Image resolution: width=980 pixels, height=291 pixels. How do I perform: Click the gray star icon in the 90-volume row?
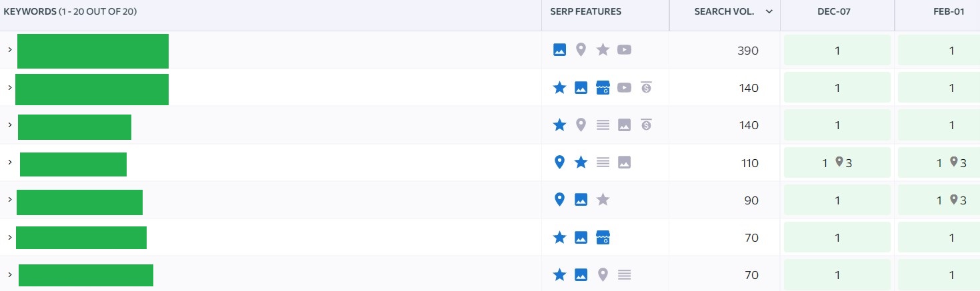[x=603, y=200]
